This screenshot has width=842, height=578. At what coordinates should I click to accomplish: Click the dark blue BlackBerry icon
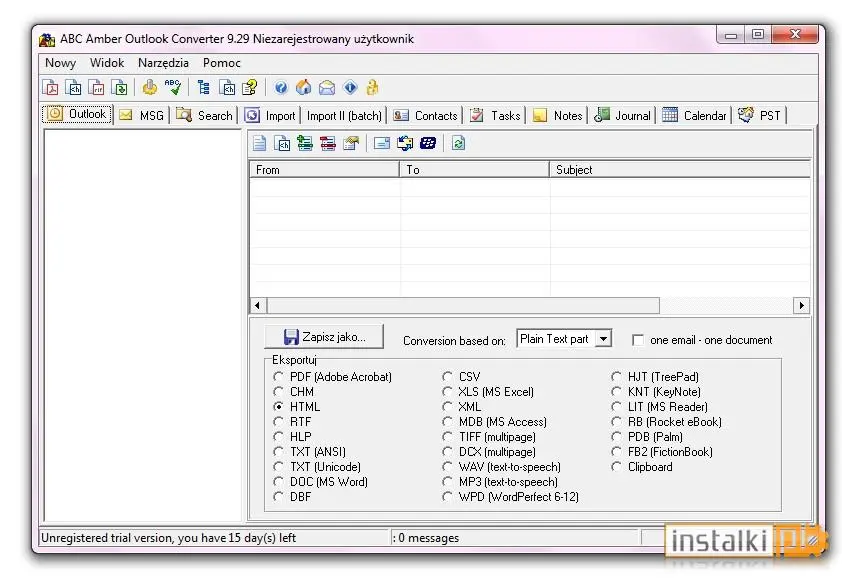(428, 143)
